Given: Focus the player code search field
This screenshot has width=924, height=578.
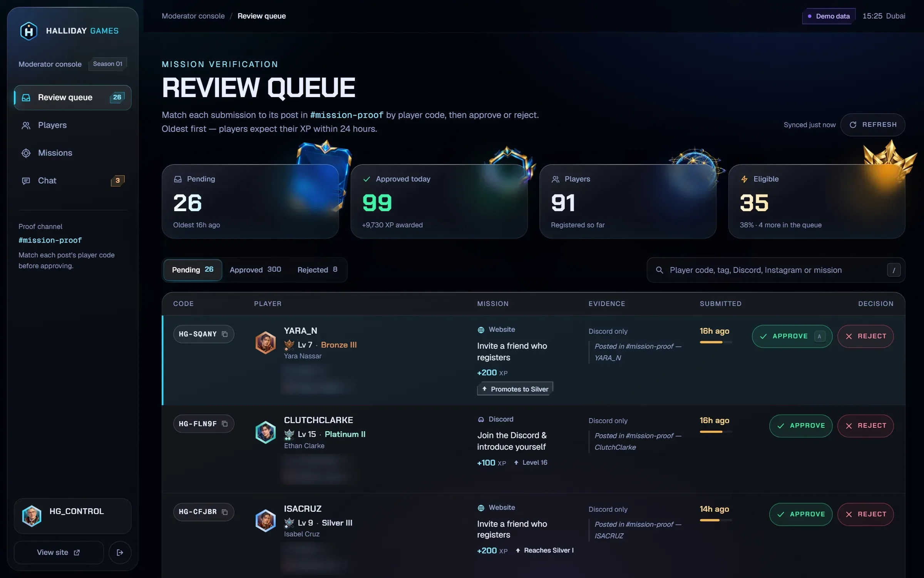Looking at the screenshot, I should tap(776, 270).
